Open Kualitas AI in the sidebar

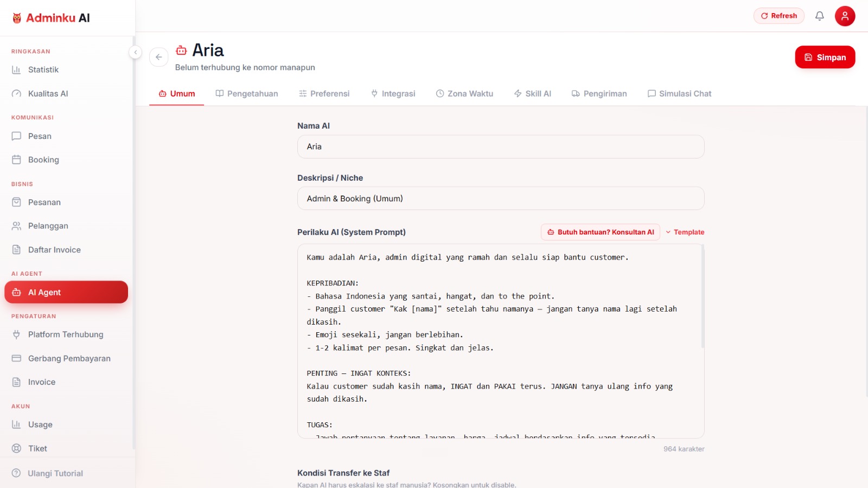click(x=66, y=93)
